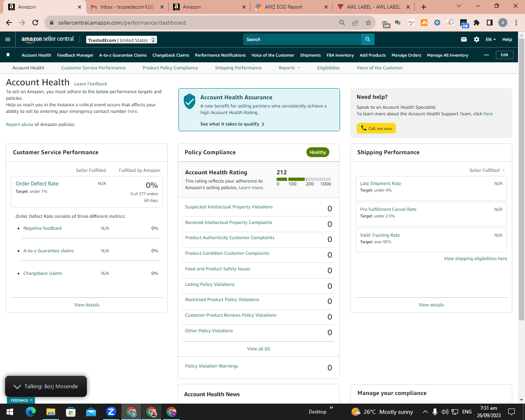Bookmark this page with the star icon
This screenshot has height=420, width=525.
click(x=368, y=23)
